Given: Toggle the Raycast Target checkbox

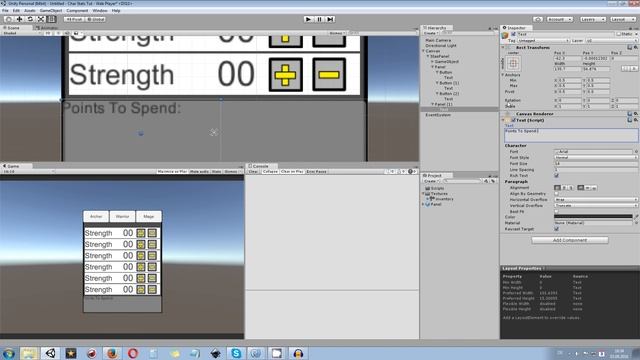Looking at the screenshot, I should (556, 229).
